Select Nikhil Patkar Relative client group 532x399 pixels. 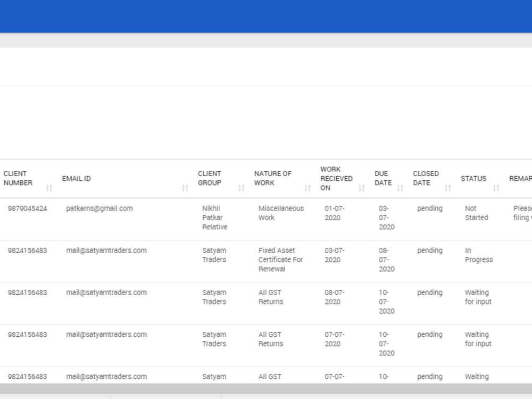click(x=215, y=218)
